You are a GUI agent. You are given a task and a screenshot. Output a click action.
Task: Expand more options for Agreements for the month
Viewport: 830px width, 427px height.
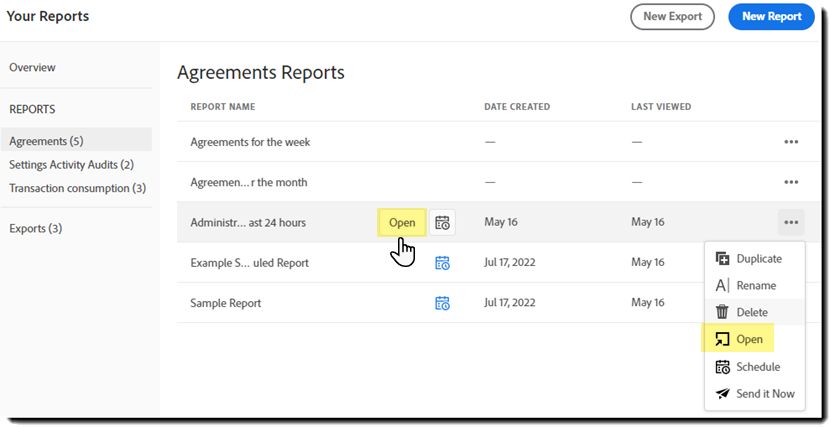coord(791,182)
